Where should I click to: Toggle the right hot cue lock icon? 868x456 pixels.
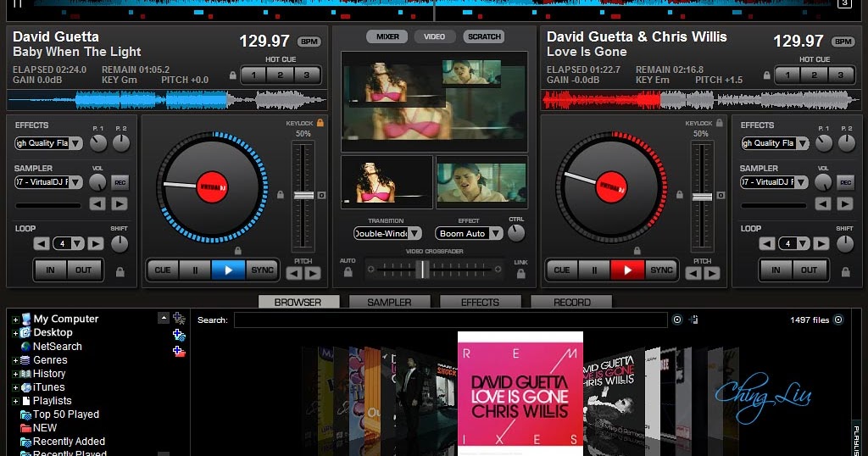(766, 75)
